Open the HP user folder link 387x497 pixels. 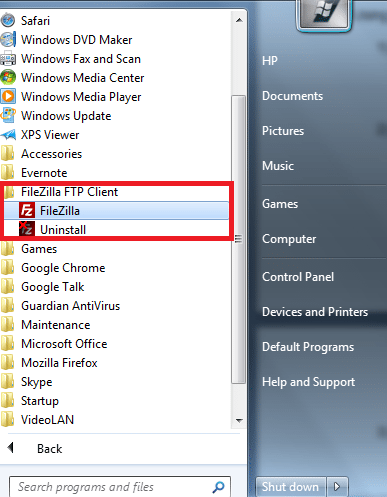[x=270, y=61]
